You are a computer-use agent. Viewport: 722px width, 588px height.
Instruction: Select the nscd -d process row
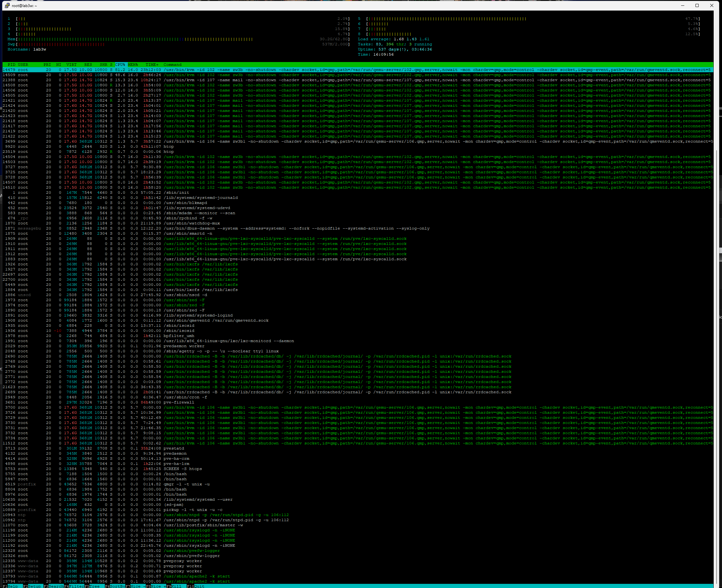pos(358,295)
